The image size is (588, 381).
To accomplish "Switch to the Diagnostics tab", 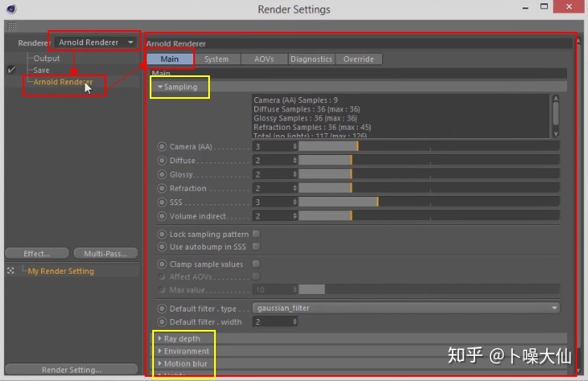I will point(311,59).
